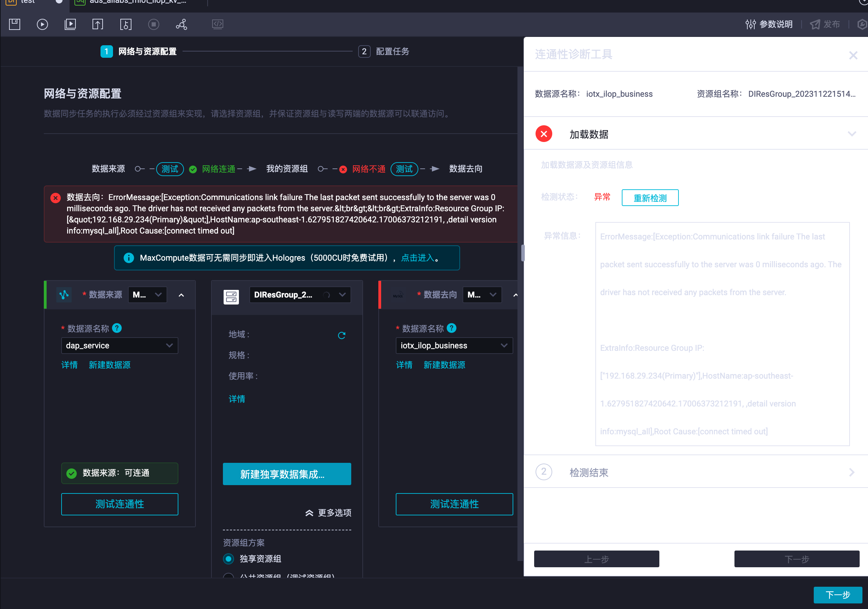Open 参数说明 parameter settings

click(x=769, y=25)
